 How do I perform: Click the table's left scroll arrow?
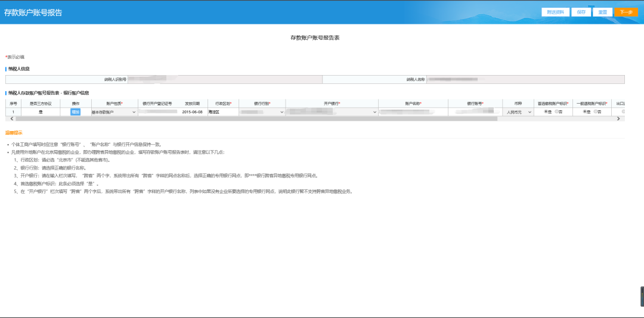pos(11,119)
